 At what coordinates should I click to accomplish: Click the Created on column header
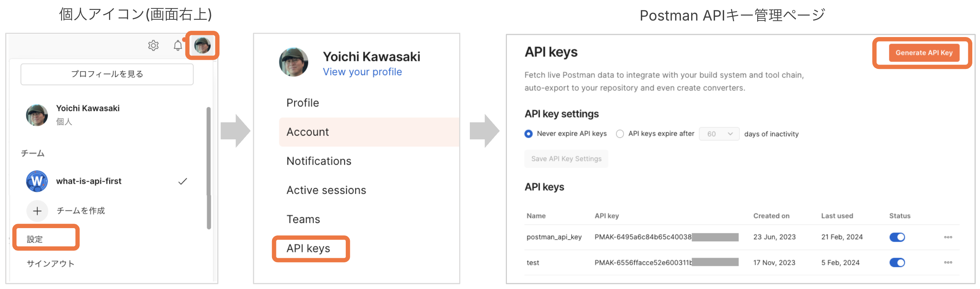pyautogui.click(x=771, y=216)
